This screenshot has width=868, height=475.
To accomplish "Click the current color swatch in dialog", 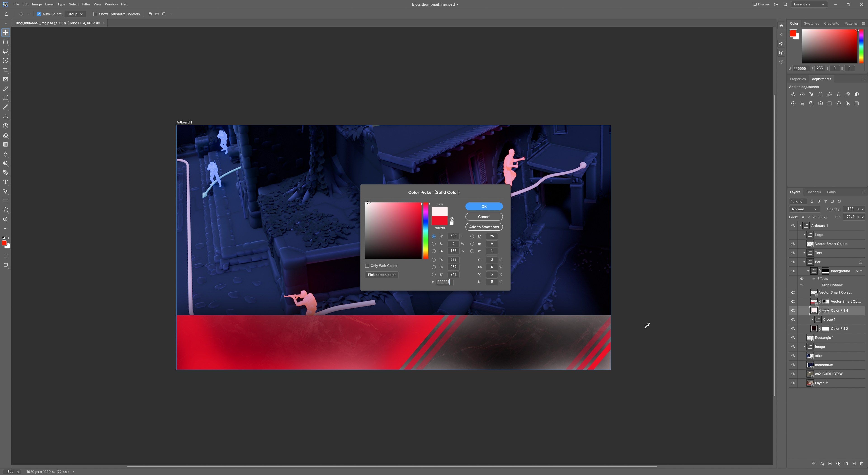I will click(439, 221).
